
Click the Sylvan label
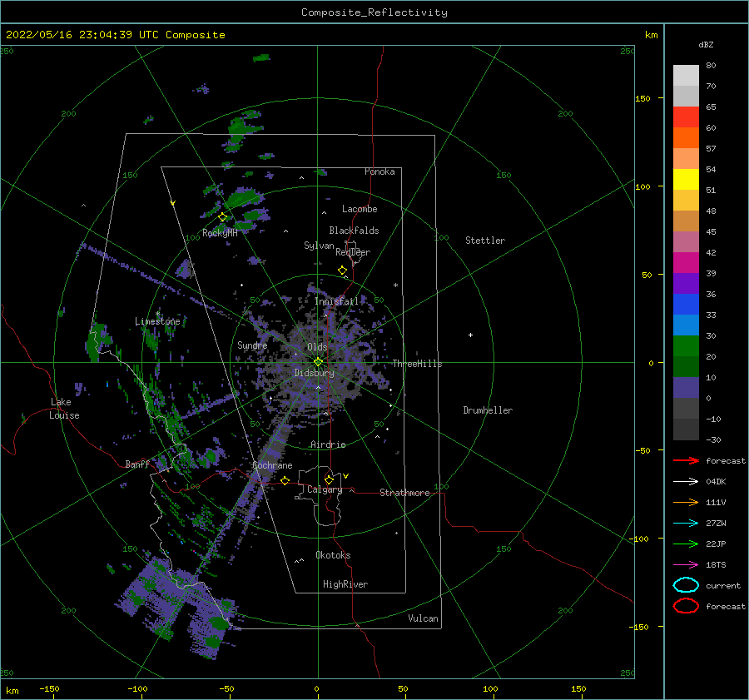click(319, 246)
